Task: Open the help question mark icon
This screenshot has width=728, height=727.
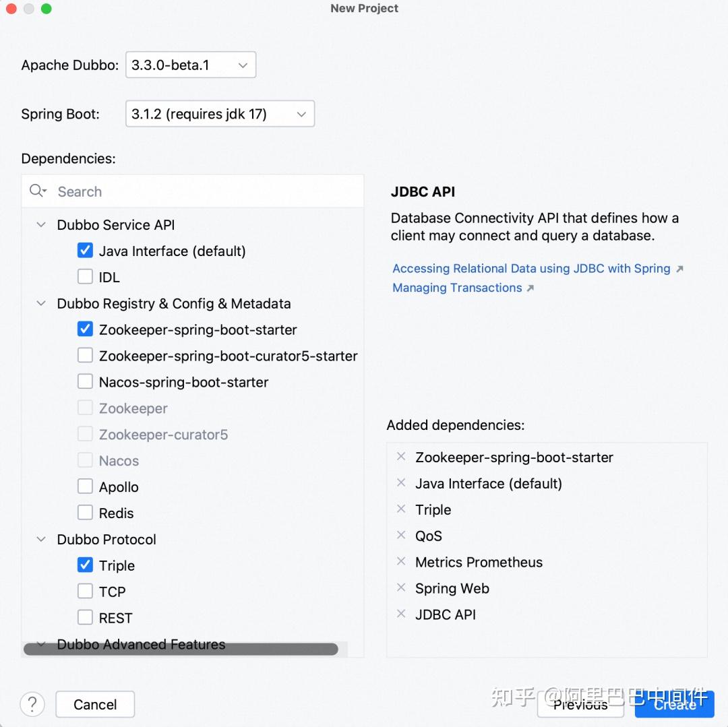Action: [x=32, y=703]
